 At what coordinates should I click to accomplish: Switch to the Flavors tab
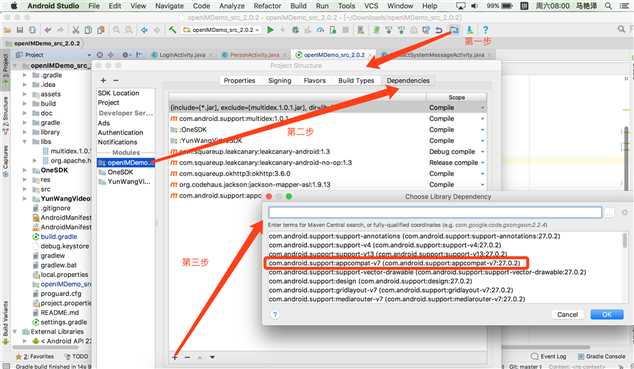[x=315, y=80]
